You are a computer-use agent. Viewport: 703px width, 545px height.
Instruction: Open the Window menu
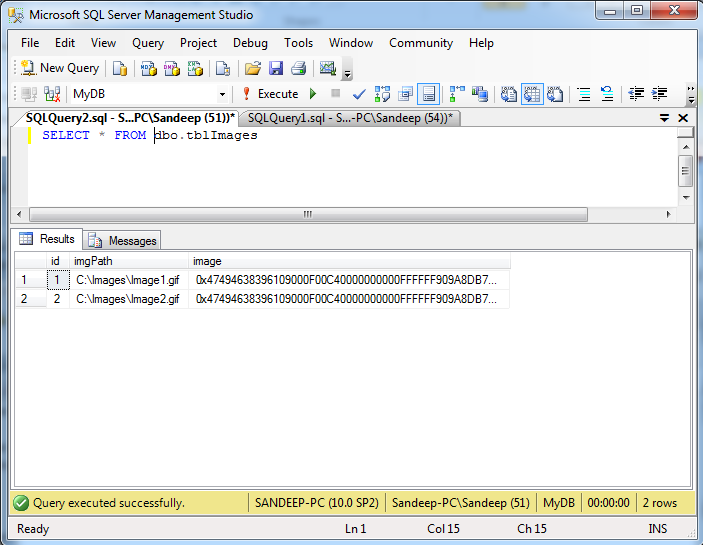[x=351, y=43]
